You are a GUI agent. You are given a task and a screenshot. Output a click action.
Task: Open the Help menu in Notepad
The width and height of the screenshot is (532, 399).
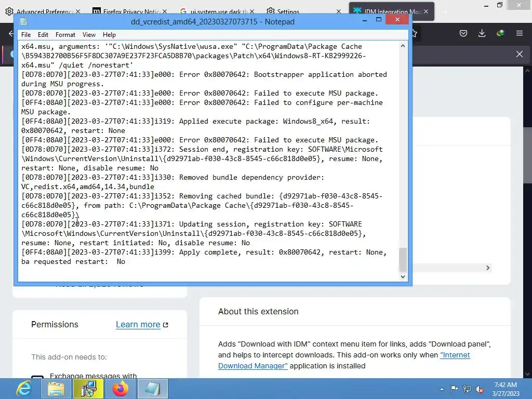(x=109, y=35)
